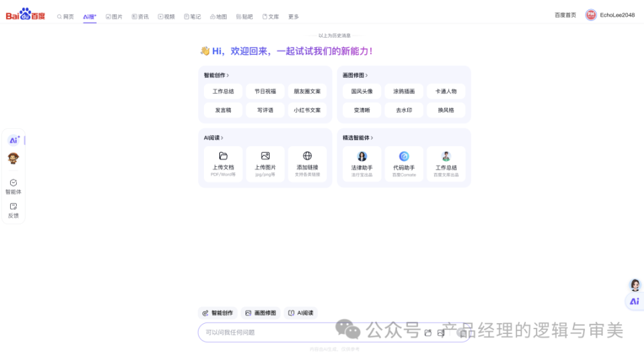Switch to the 贴吧 tab
The image size is (644, 356).
click(244, 17)
